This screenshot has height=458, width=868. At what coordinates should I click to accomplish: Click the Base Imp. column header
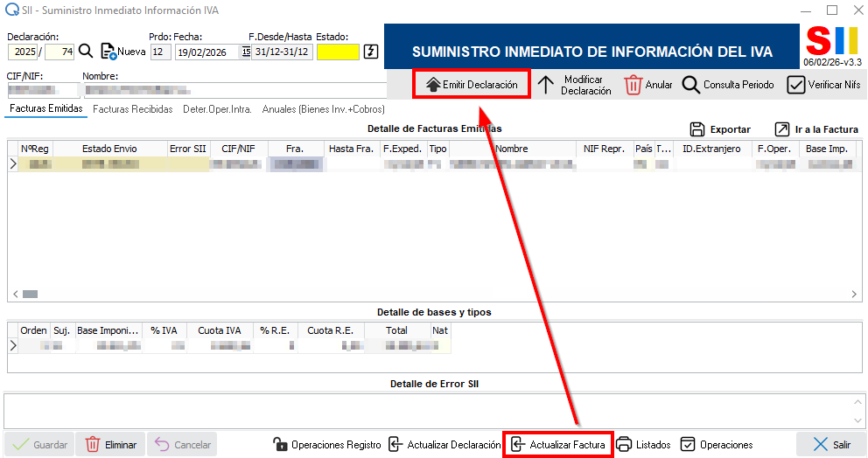point(827,149)
